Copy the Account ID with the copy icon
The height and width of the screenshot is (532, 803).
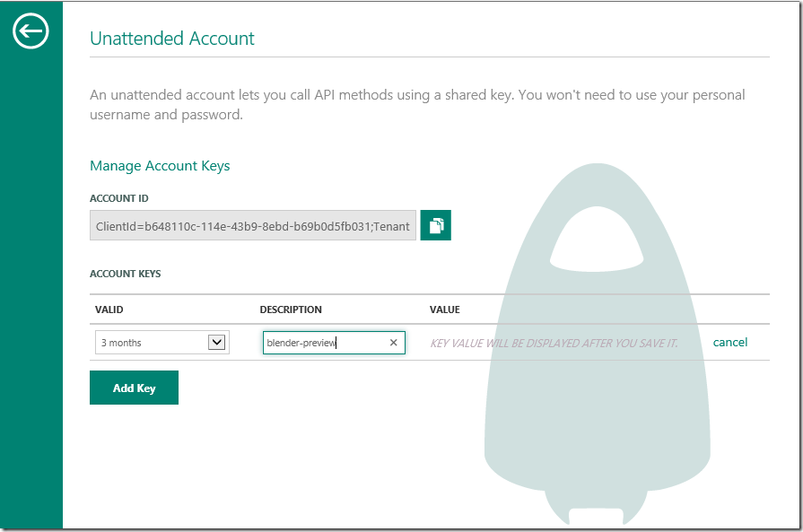pos(436,225)
